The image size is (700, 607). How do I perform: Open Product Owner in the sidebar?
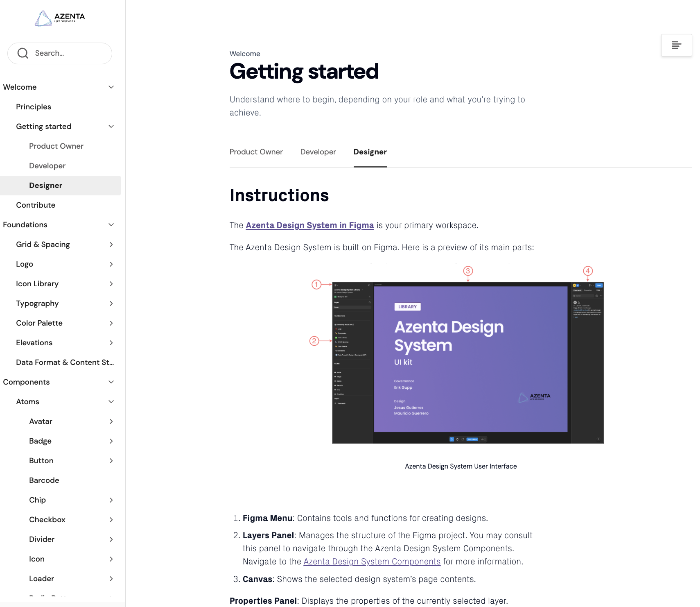pyautogui.click(x=56, y=146)
